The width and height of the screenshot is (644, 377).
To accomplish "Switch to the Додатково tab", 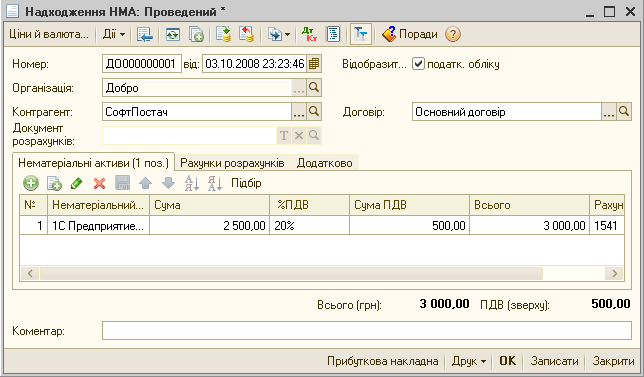I will point(324,163).
